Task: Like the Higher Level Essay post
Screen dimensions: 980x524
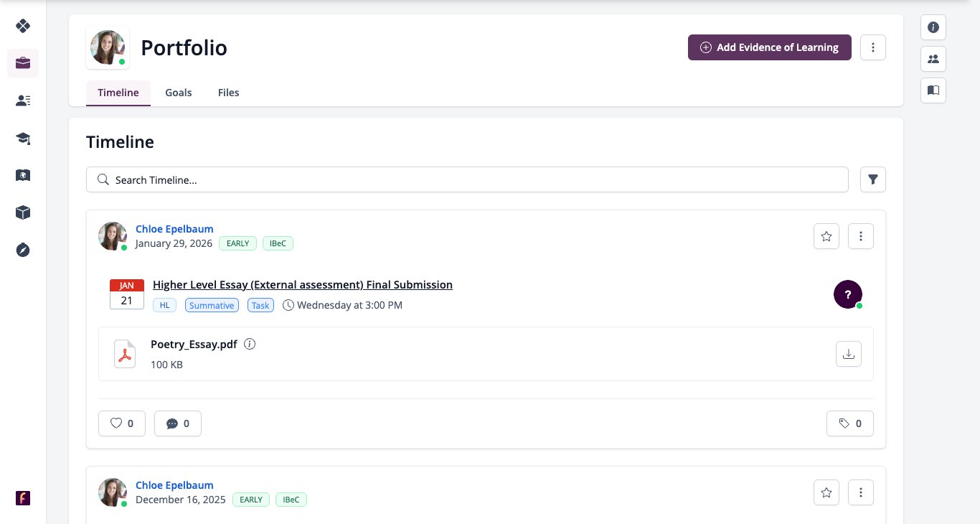Action: [x=122, y=424]
